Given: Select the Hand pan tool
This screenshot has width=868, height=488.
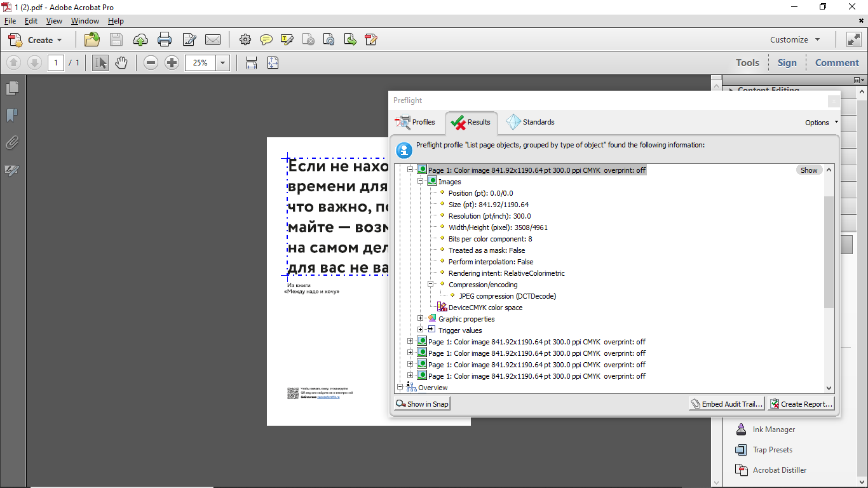Looking at the screenshot, I should pyautogui.click(x=121, y=63).
